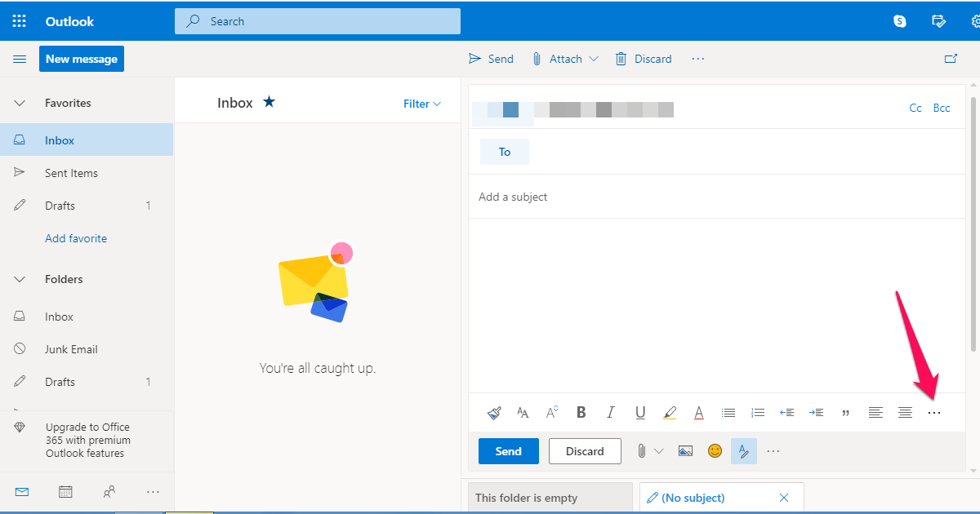Open the font color picker
The image size is (980, 514).
pyautogui.click(x=699, y=413)
